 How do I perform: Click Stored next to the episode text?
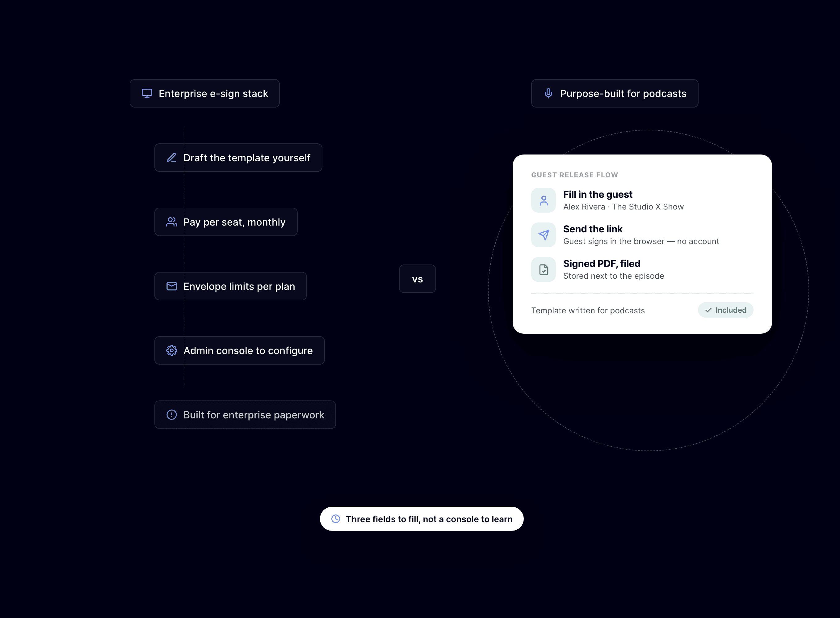614,276
